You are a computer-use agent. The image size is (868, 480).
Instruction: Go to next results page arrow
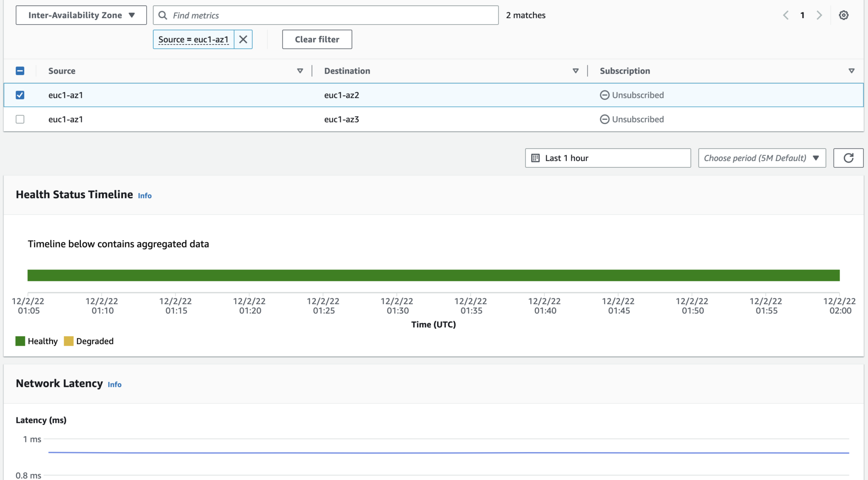tap(819, 15)
